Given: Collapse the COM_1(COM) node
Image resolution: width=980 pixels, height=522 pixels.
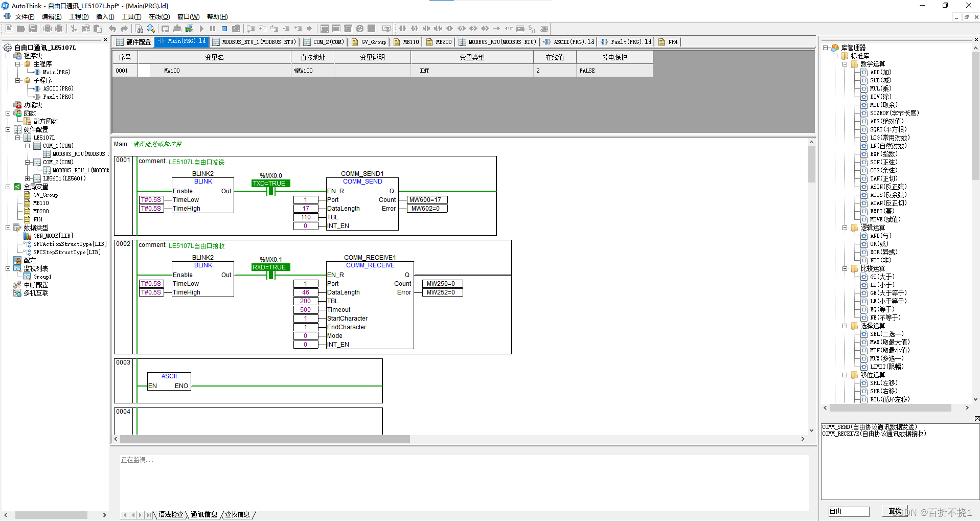Looking at the screenshot, I should pos(28,146).
